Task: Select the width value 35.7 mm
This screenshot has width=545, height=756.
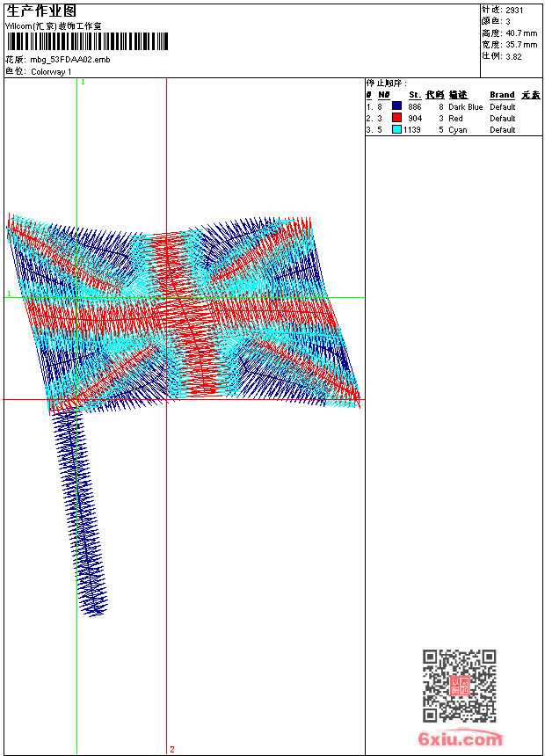Action: (x=521, y=45)
